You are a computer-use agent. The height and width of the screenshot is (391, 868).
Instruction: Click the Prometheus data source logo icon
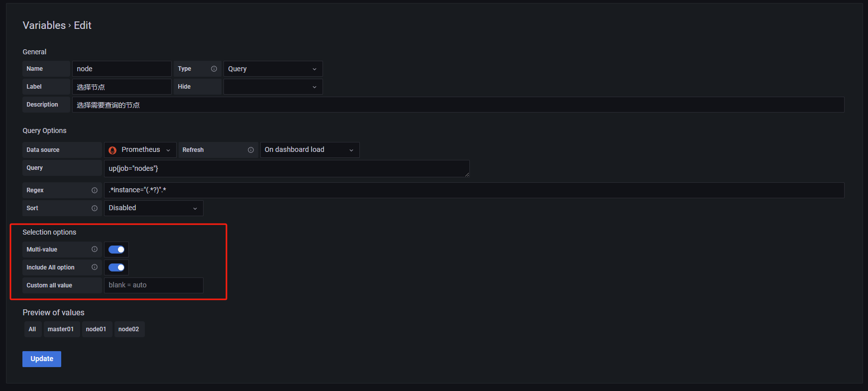point(112,150)
